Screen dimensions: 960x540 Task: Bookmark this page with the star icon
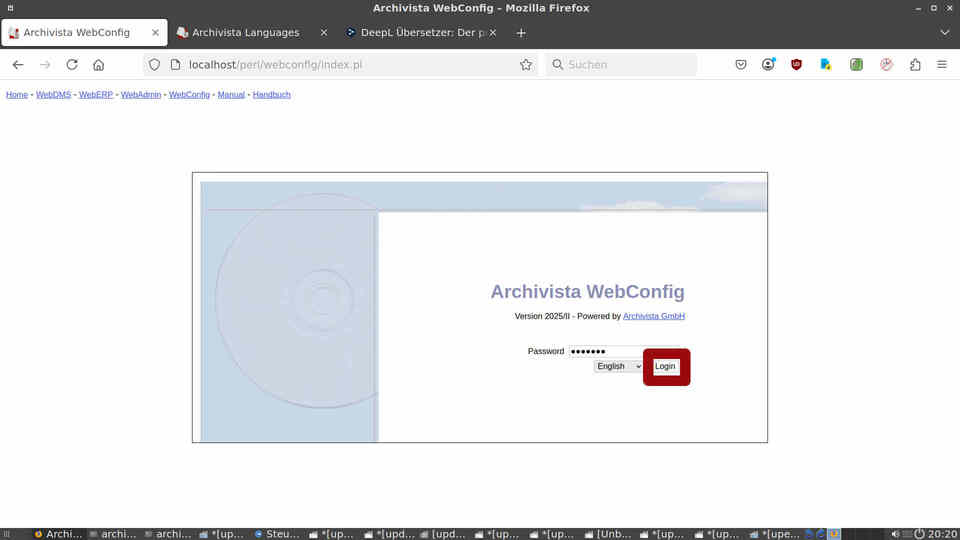tap(526, 64)
